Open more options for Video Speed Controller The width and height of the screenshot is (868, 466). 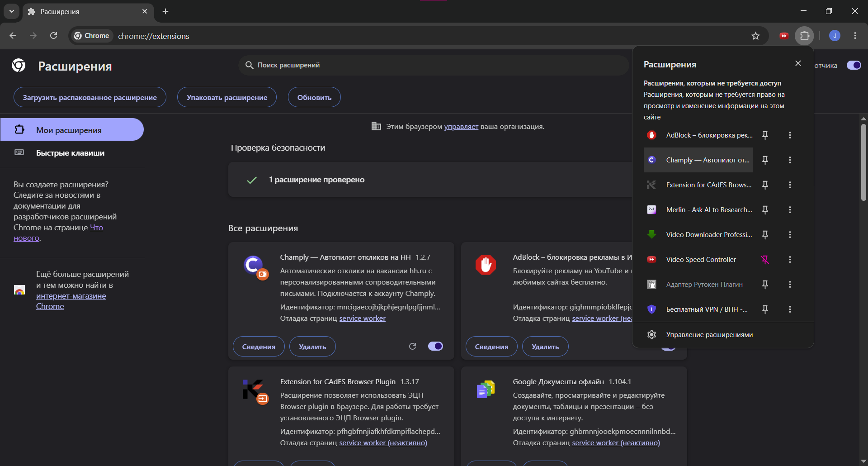(x=790, y=260)
